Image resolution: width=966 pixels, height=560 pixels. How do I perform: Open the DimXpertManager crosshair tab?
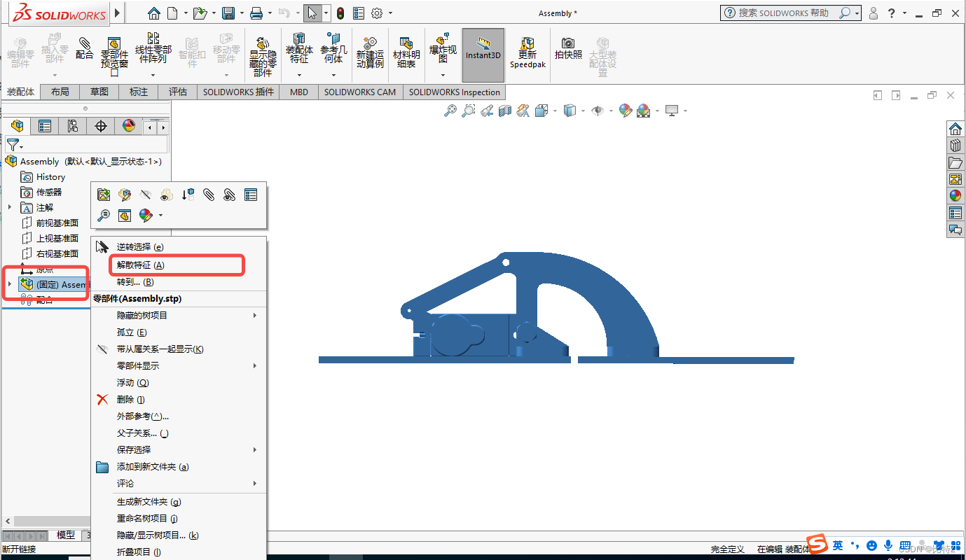[101, 126]
